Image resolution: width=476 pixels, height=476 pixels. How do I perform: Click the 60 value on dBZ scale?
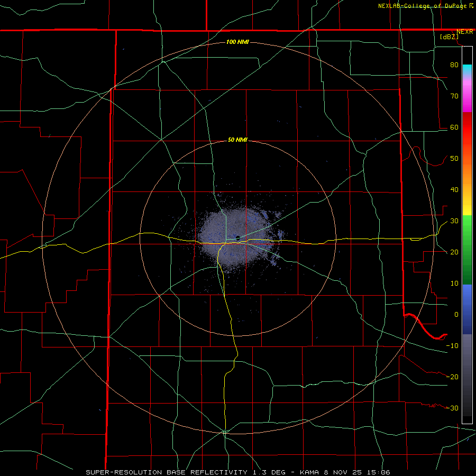tap(454, 127)
